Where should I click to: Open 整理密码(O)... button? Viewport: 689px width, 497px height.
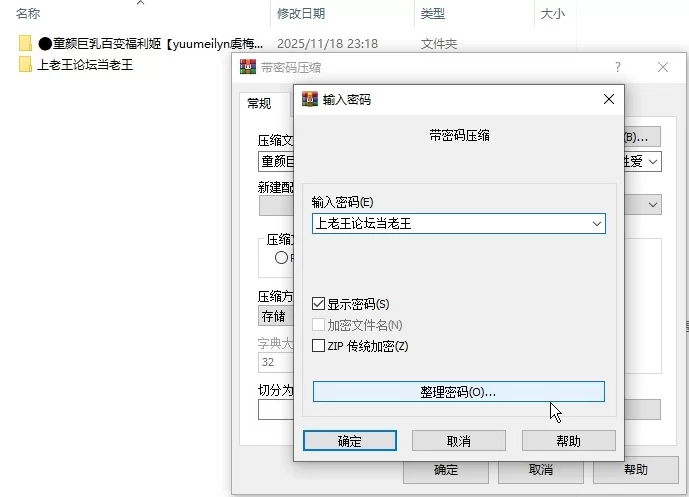(459, 392)
